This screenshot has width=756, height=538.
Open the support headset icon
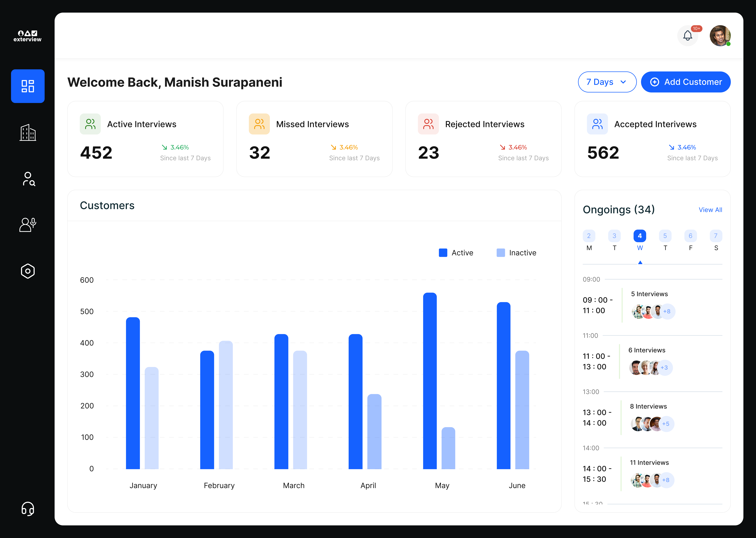coord(28,509)
